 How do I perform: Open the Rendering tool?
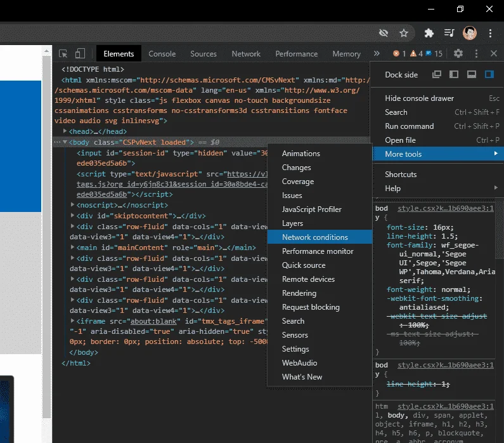[x=320, y=293]
